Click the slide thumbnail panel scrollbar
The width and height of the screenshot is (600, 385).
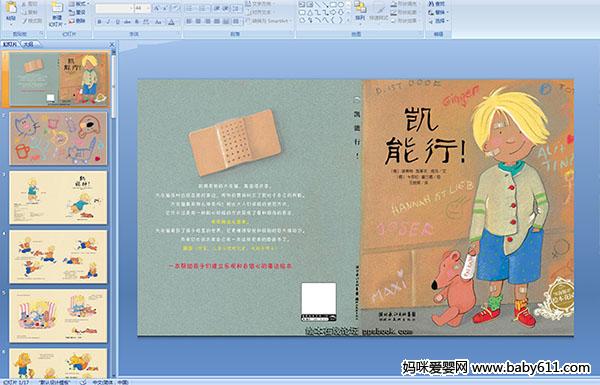pyautogui.click(x=114, y=213)
